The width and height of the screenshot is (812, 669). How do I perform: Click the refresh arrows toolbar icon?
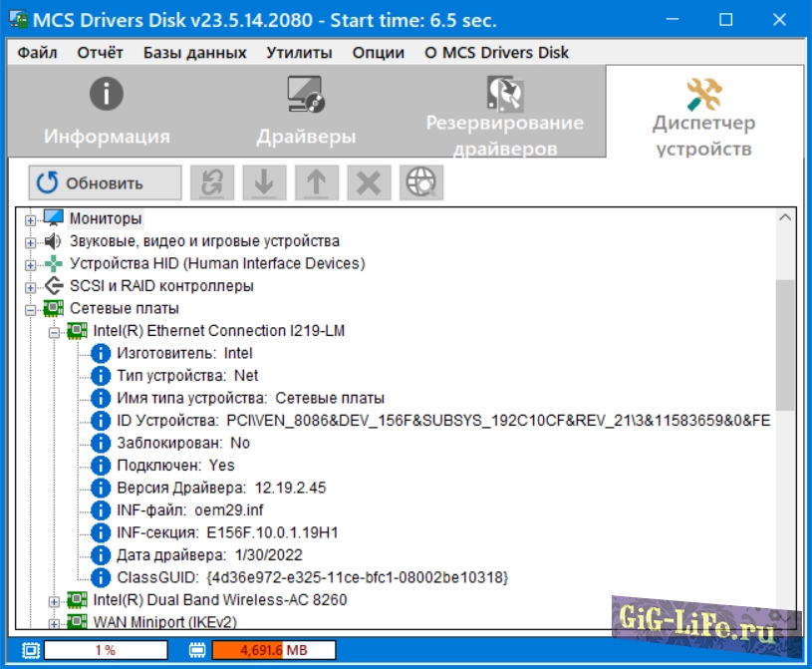point(212,182)
